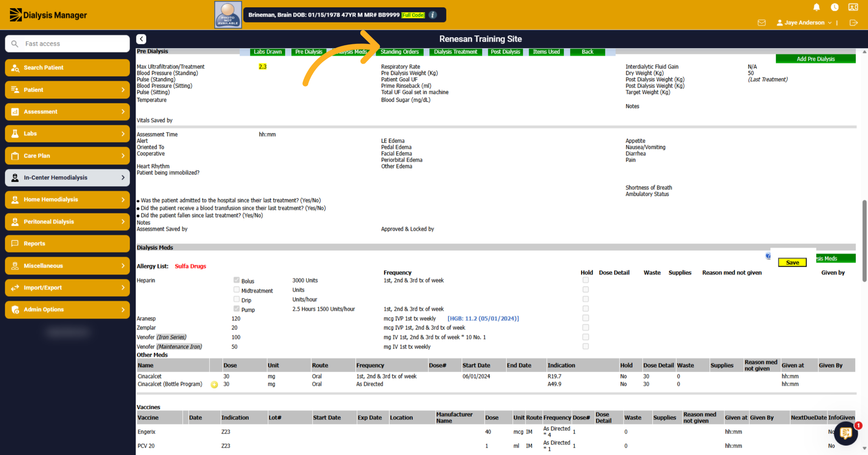
Task: Switch to Standing Orders tab
Action: (400, 52)
